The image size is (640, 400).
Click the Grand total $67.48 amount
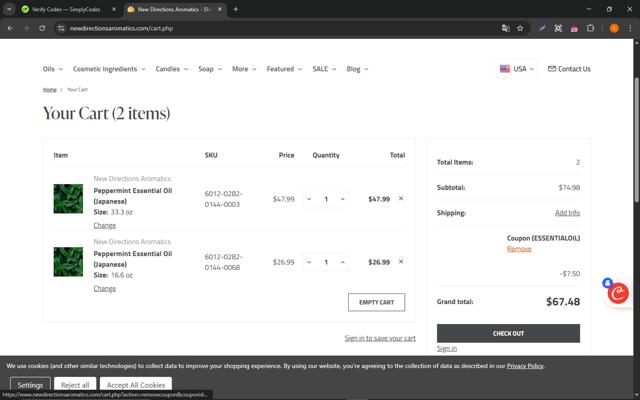coord(563,302)
